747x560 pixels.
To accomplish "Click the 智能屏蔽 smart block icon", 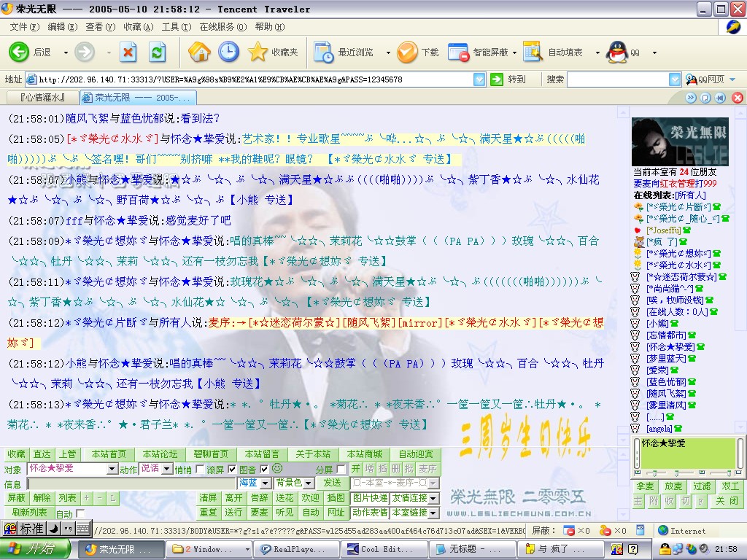I will pos(458,52).
